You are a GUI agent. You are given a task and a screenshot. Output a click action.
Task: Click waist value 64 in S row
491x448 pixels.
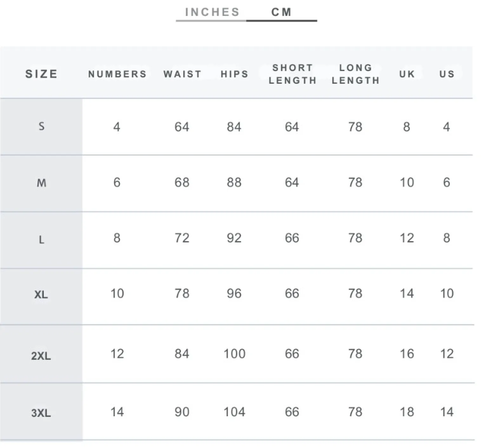tap(182, 127)
